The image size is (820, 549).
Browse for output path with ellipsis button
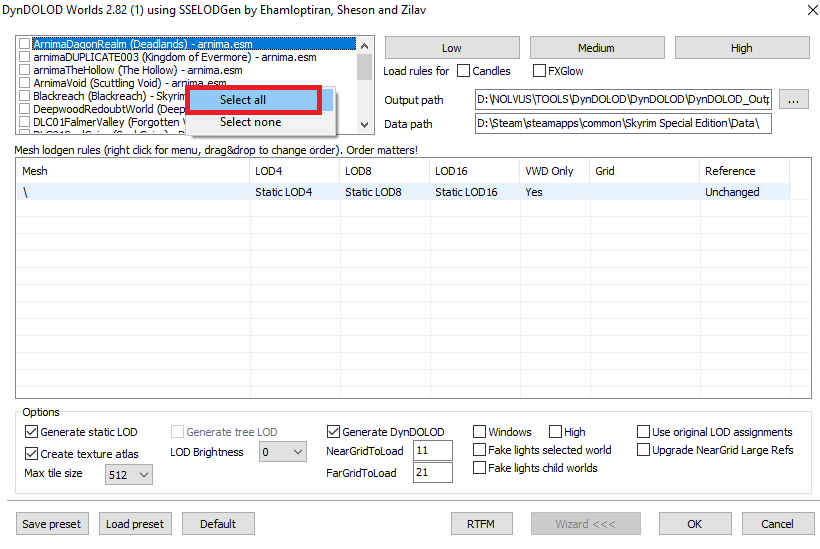pos(793,99)
